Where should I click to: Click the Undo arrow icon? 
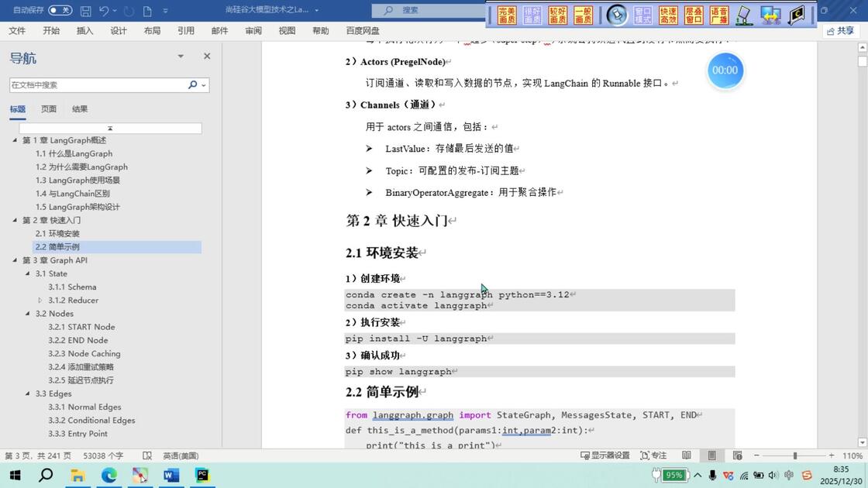104,11
